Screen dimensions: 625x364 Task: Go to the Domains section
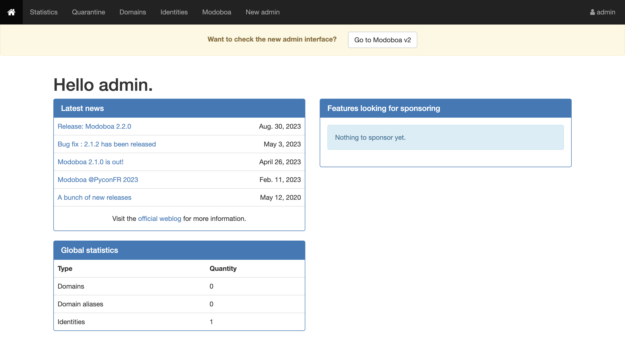pos(133,12)
